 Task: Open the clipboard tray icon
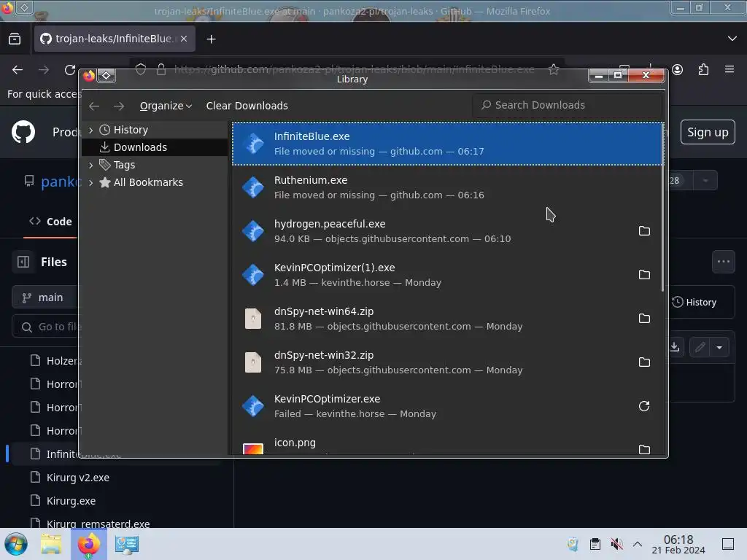[595, 544]
